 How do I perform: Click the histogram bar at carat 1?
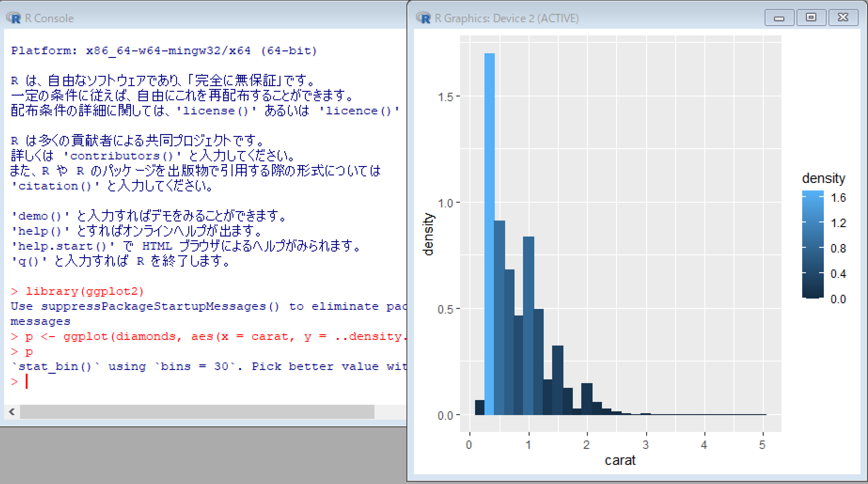pyautogui.click(x=528, y=325)
